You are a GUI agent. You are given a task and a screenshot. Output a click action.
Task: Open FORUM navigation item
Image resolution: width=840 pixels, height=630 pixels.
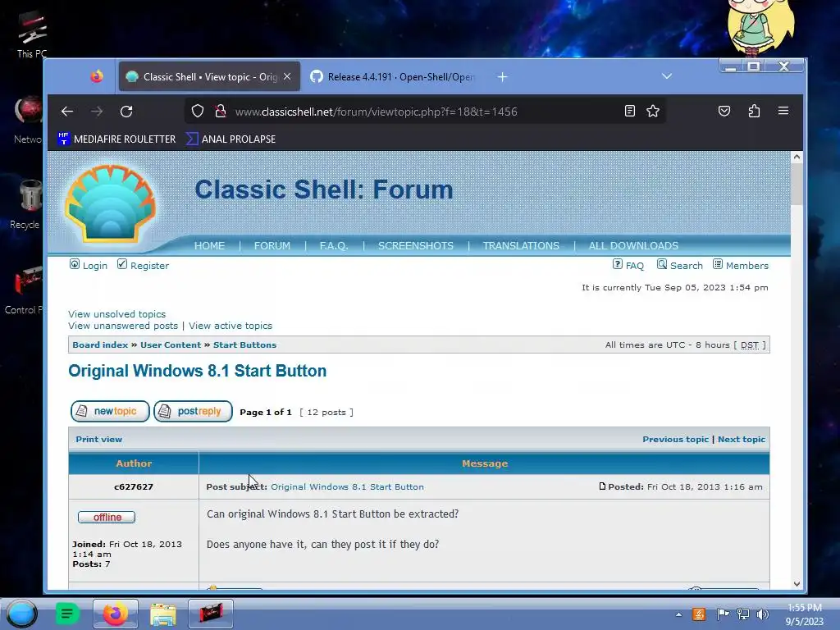coord(272,246)
